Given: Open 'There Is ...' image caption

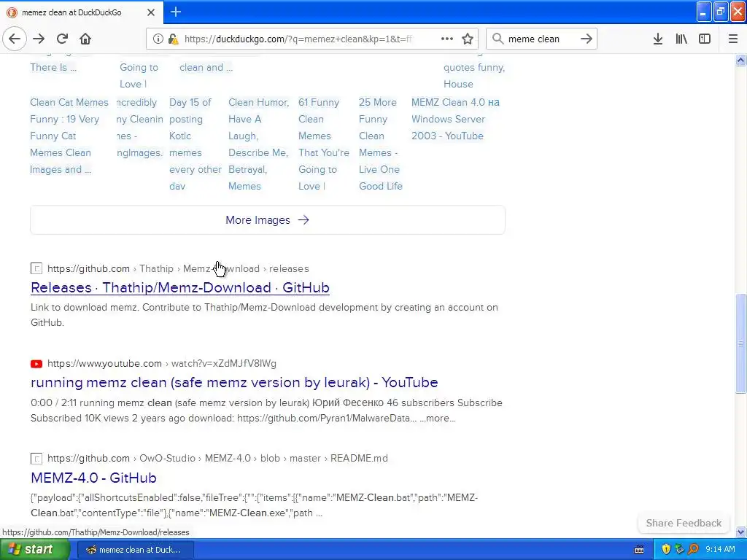Looking at the screenshot, I should (x=53, y=67).
